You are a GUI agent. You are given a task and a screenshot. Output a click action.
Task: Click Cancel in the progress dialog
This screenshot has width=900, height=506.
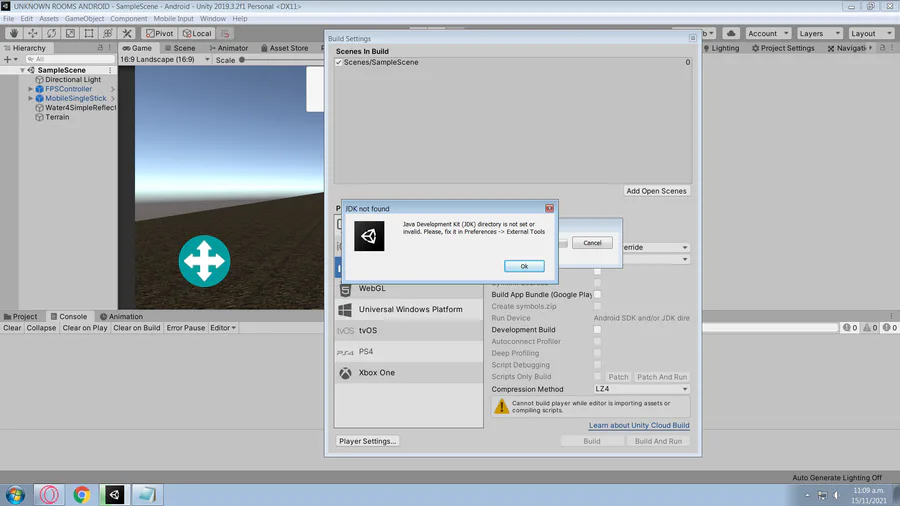coord(592,243)
